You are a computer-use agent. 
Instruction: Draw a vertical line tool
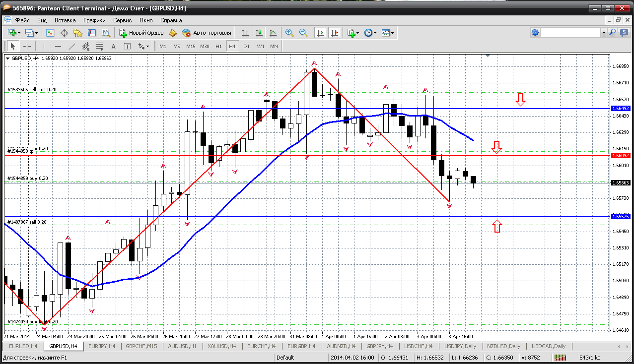point(44,46)
